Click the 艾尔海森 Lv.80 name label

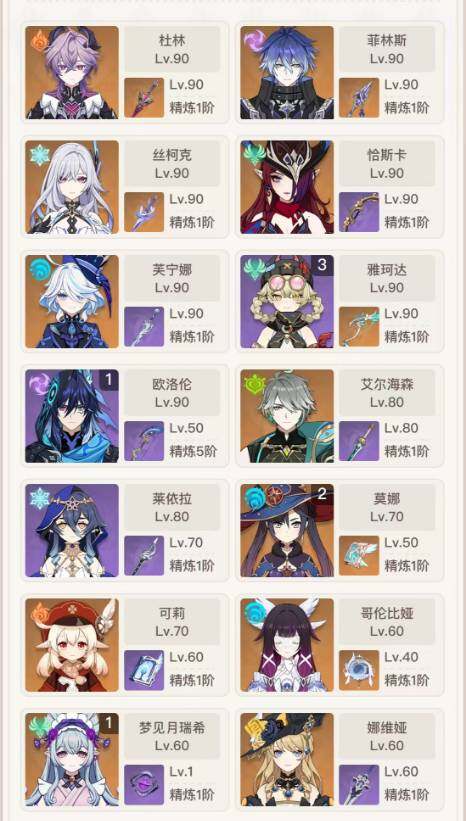point(387,393)
